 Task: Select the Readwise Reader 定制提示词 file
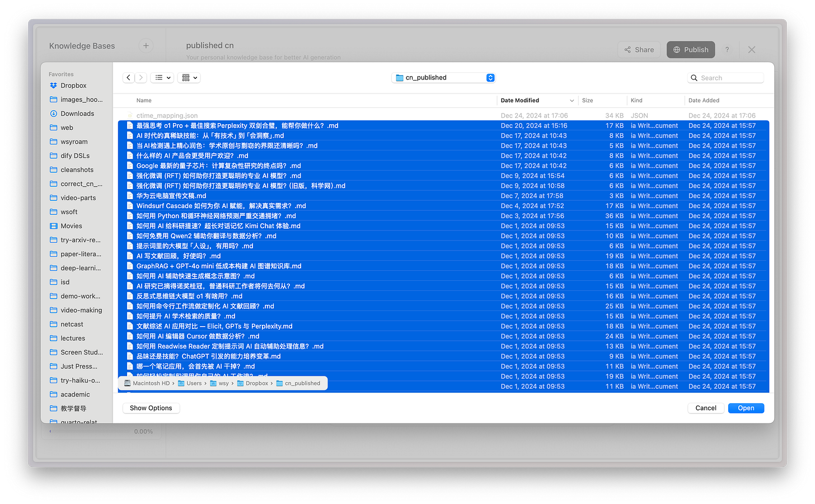pyautogui.click(x=443, y=346)
